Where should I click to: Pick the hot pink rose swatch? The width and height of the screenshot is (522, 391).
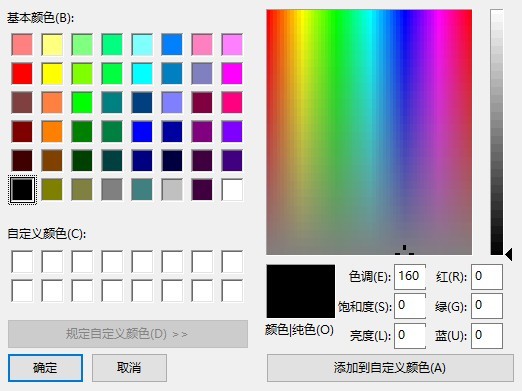[232, 102]
